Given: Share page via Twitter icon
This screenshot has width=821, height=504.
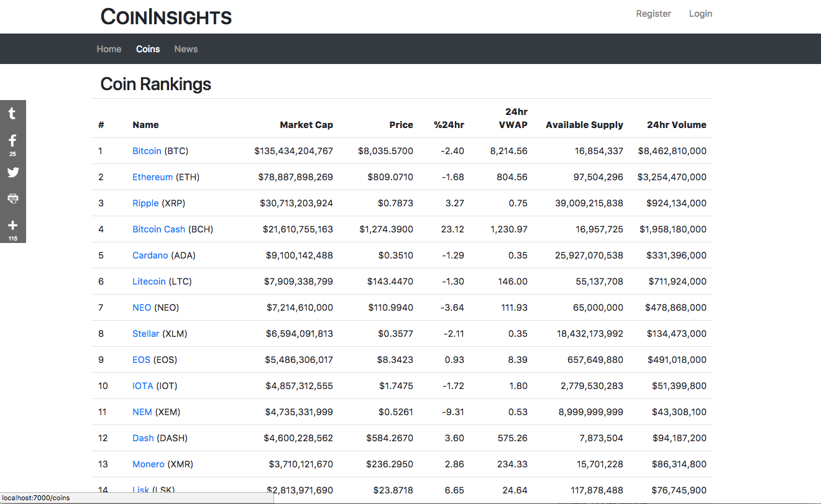Looking at the screenshot, I should point(12,172).
